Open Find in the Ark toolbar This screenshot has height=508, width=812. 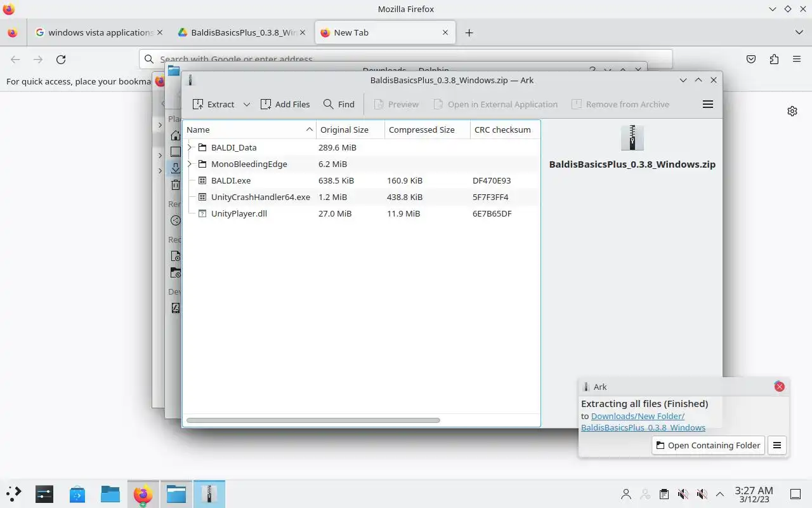[x=339, y=104]
